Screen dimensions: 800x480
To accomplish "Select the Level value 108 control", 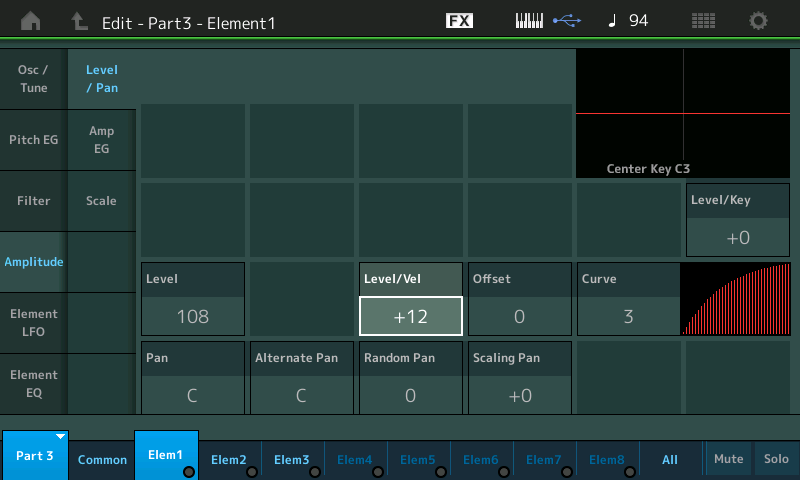I will [192, 317].
